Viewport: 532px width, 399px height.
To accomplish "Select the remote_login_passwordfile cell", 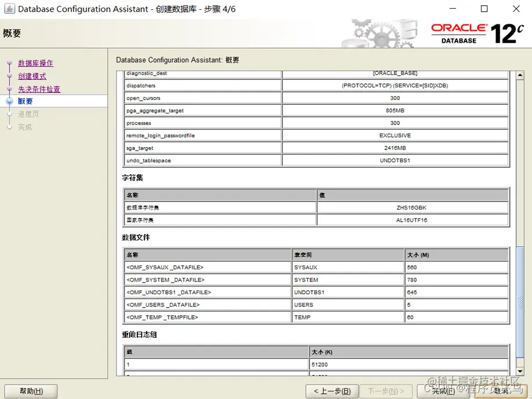I will coord(203,136).
